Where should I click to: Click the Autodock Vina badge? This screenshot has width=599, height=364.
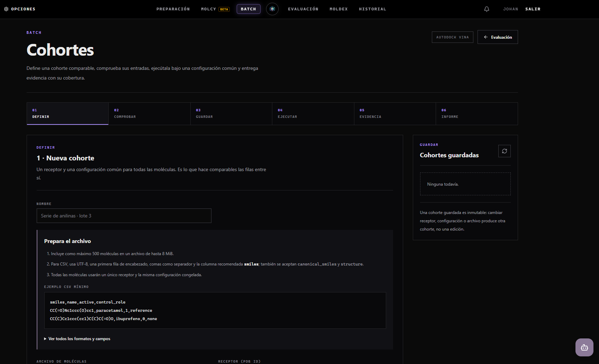coord(452,37)
